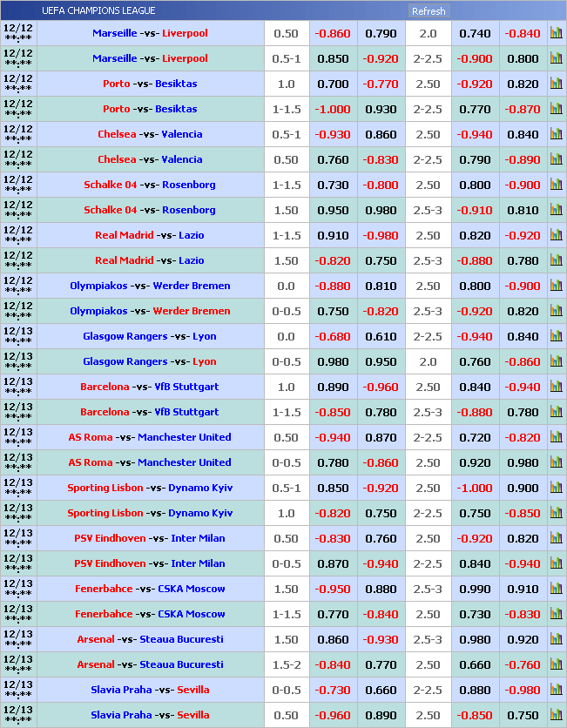Click chart icon in Glasgow Rangers-Lyon 0.0 handicap row
The image size is (567, 728).
(556, 337)
